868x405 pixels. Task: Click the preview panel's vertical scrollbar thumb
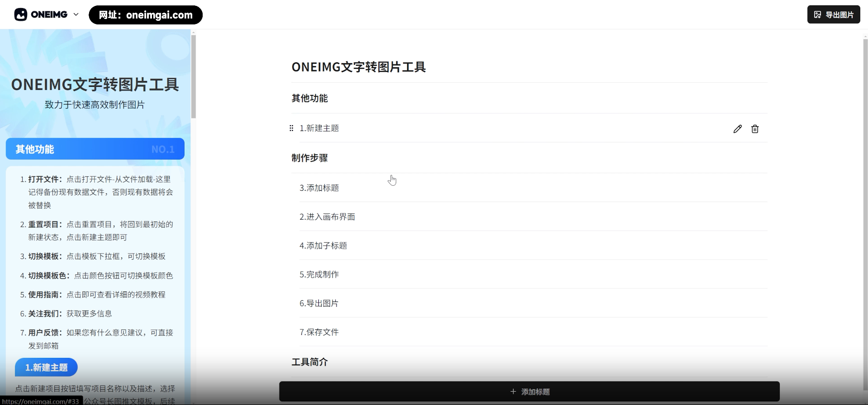[x=194, y=76]
